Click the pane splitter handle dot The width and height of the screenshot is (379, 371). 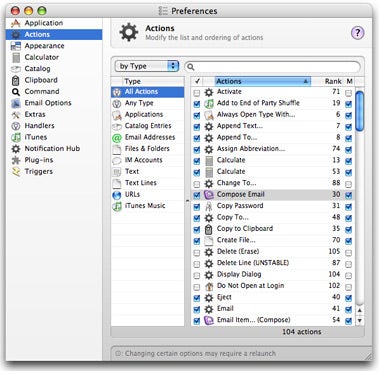click(x=187, y=201)
